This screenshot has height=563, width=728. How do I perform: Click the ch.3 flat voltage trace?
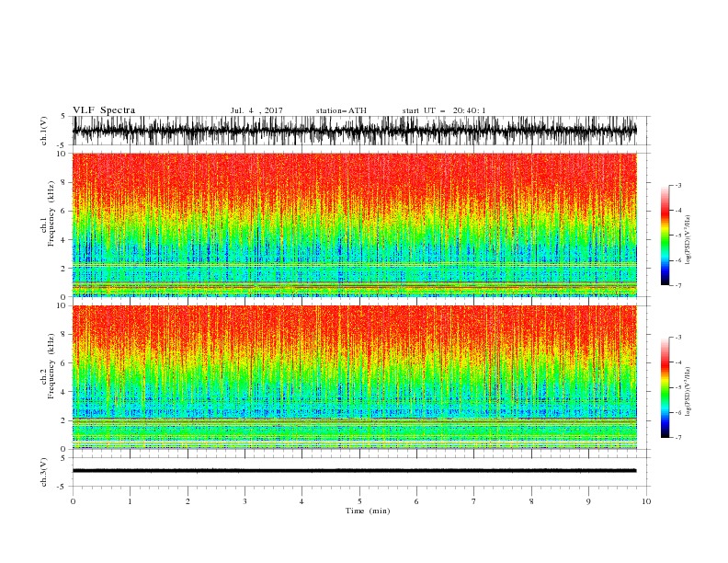[x=355, y=471]
